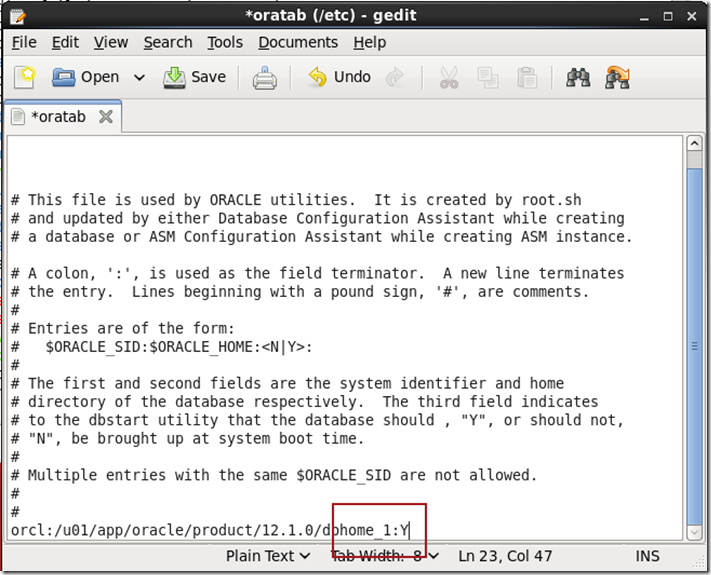Close the gedit window
The height and width of the screenshot is (575, 711).
pos(692,17)
